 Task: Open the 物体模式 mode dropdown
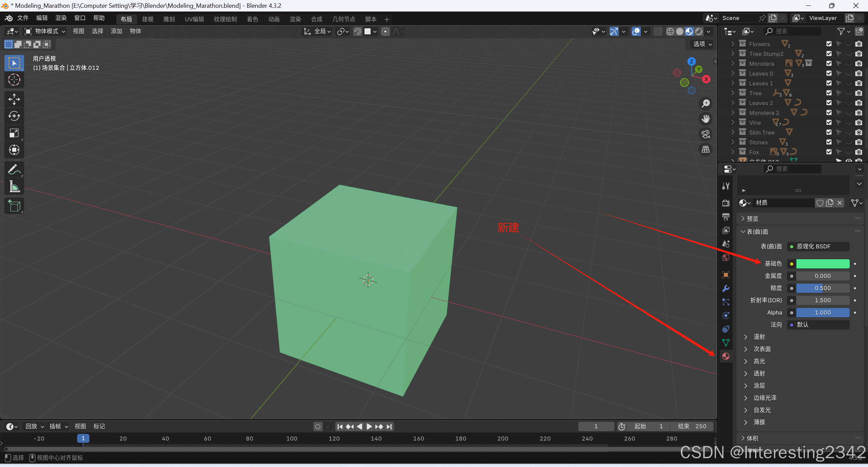(44, 31)
